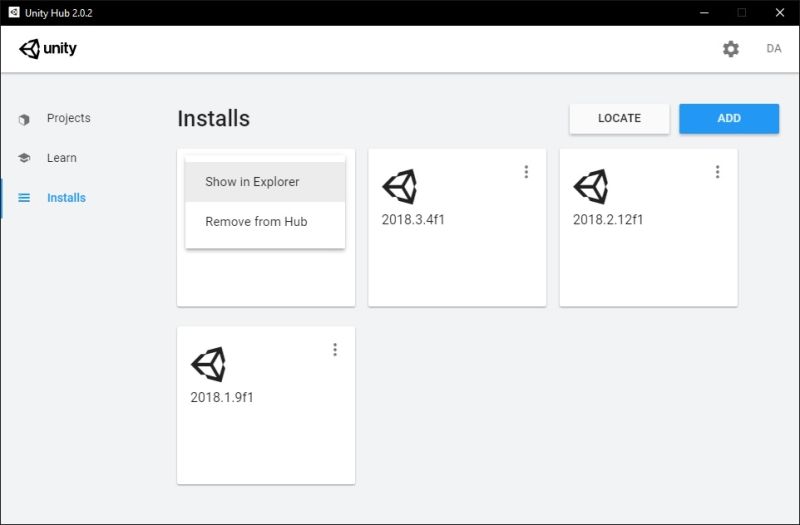
Task: Select the Installs sidebar item
Action: pos(66,198)
